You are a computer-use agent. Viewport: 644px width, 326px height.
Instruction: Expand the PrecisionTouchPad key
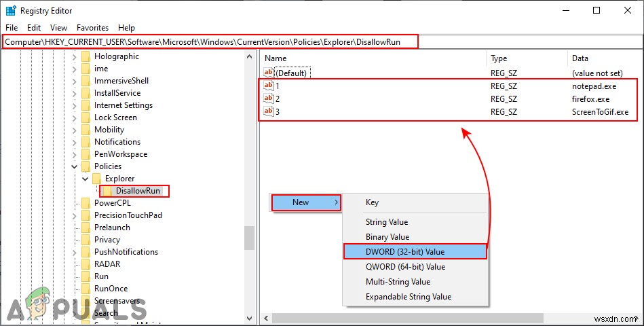[75, 215]
